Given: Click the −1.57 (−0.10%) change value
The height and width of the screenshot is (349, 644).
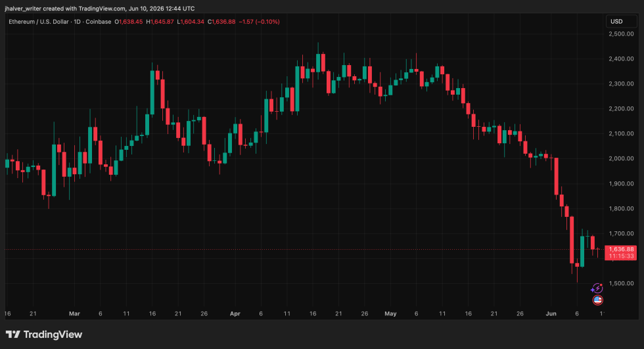Looking at the screenshot, I should click(259, 22).
